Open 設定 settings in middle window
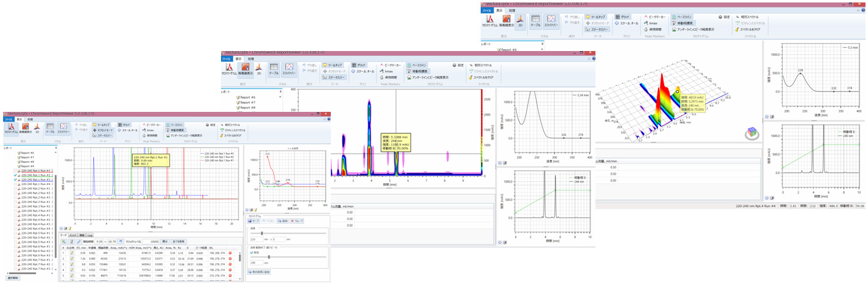Viewport: 868px width, 284px height. 458,65
